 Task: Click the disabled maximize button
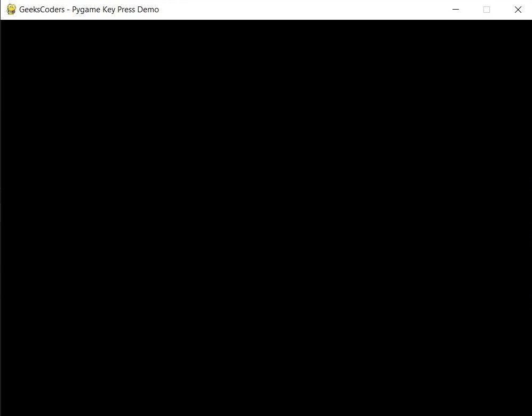(x=487, y=10)
